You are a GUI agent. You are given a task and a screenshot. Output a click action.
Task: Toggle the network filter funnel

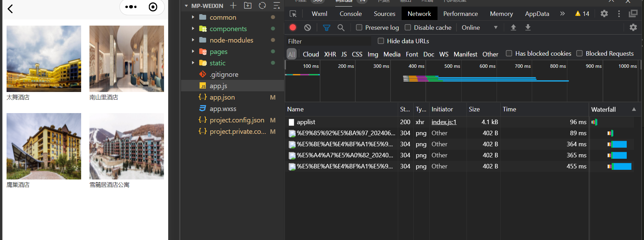[x=326, y=27]
